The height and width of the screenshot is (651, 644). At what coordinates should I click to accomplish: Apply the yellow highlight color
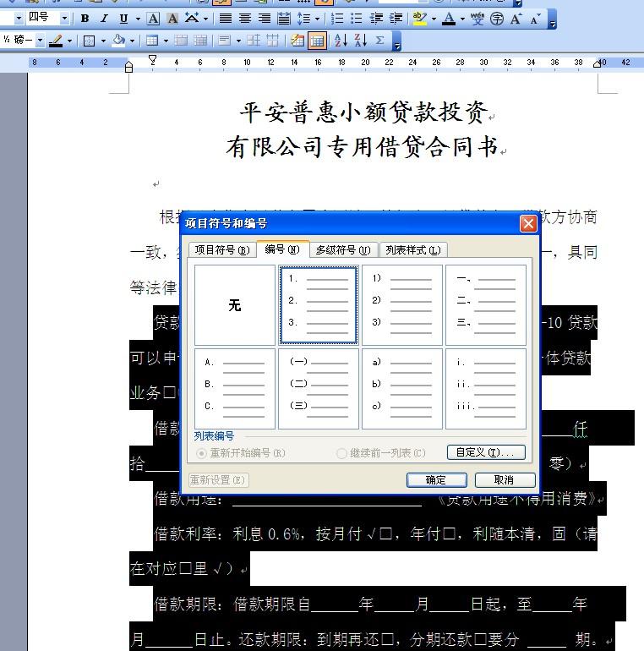pos(420,19)
